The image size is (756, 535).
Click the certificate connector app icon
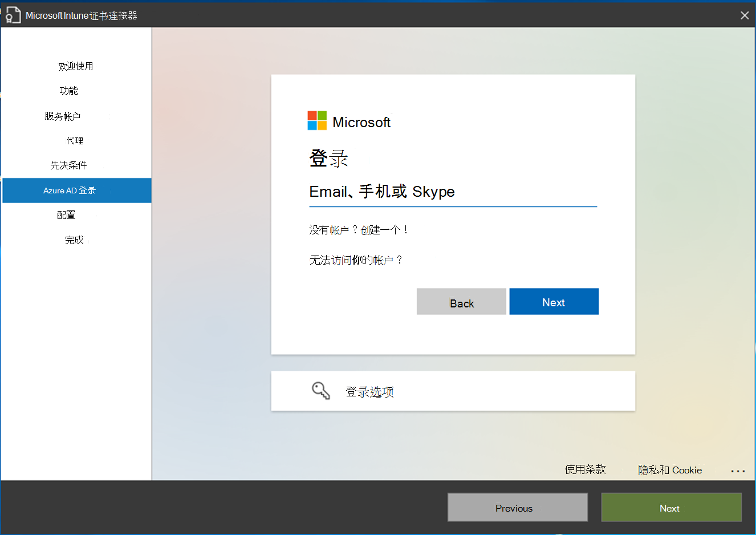pos(13,15)
